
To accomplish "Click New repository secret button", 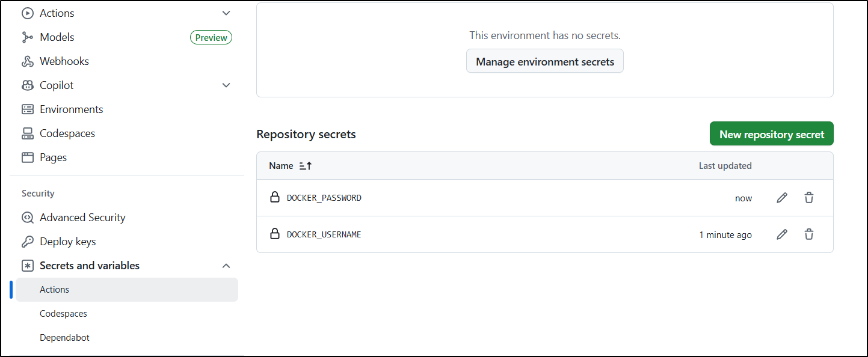I will coord(771,134).
